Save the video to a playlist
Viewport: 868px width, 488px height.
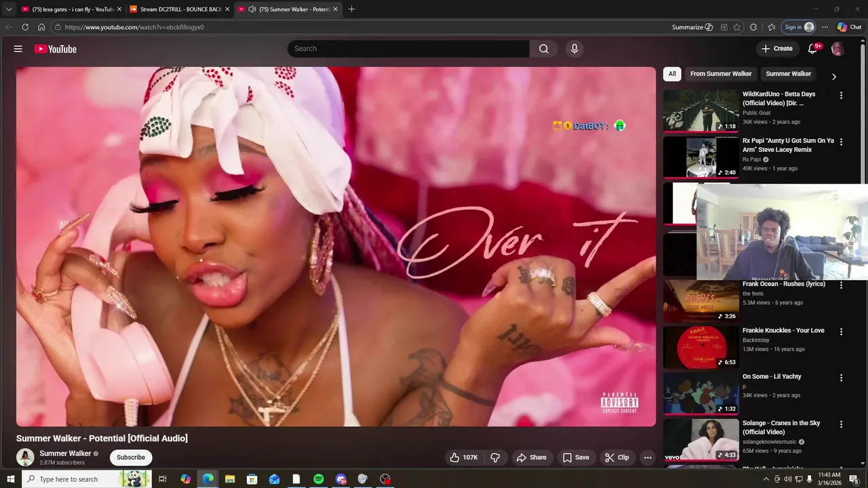576,457
